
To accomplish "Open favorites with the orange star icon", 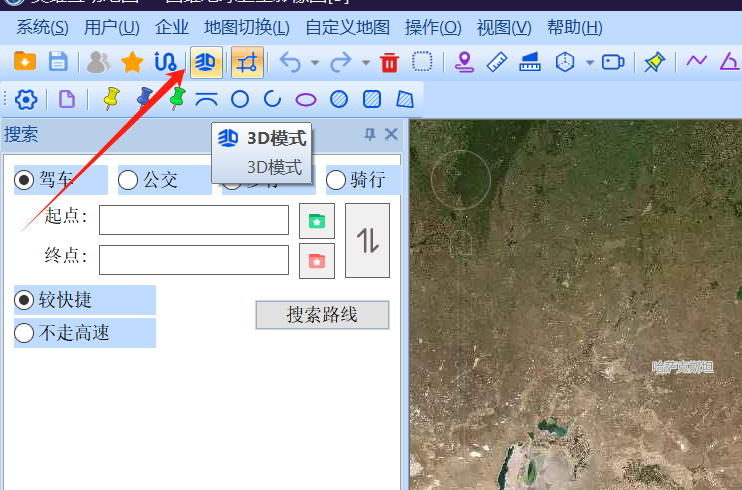I will pyautogui.click(x=132, y=62).
